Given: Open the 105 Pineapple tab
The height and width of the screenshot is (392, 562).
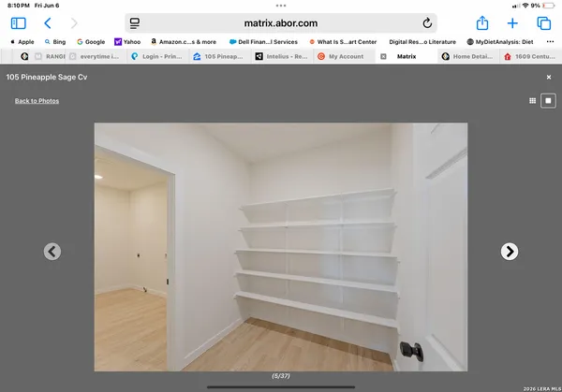Looking at the screenshot, I should (x=218, y=56).
